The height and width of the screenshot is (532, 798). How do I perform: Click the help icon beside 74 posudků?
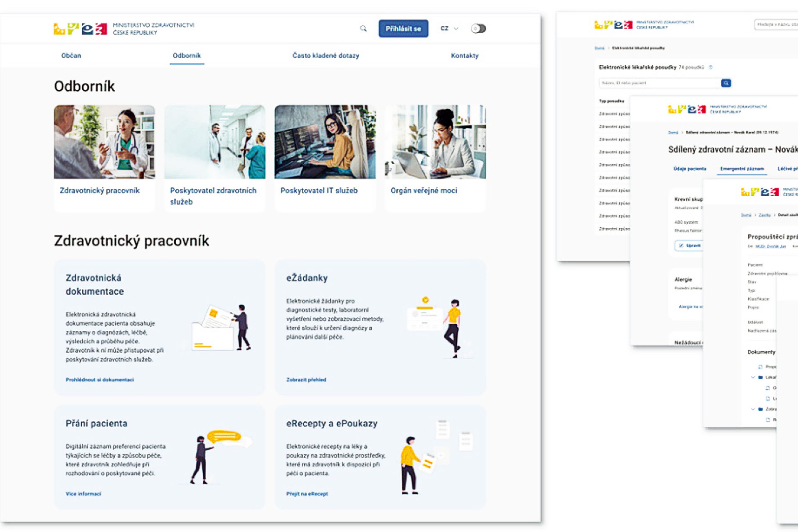711,67
